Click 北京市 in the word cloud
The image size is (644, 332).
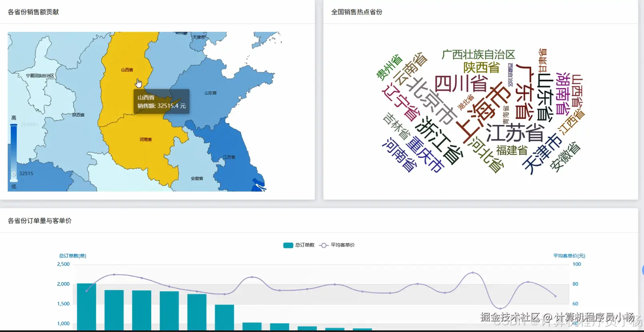[x=432, y=101]
